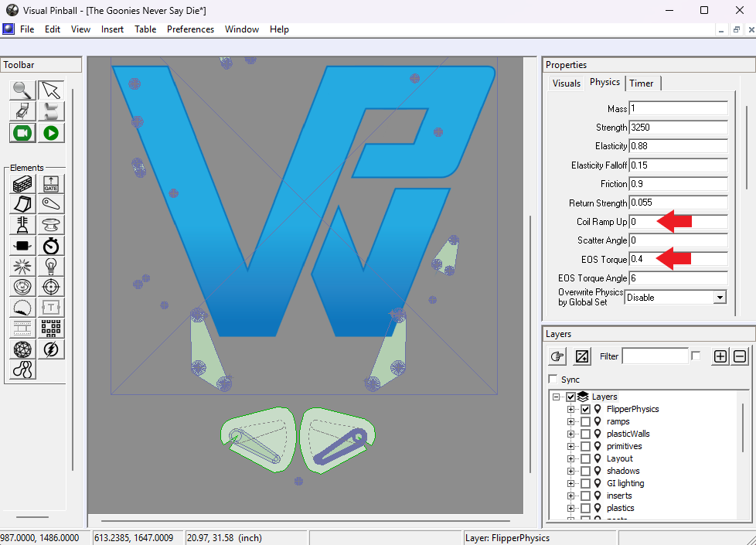
Task: Toggle the Sync checkbox in Layers
Action: point(553,379)
